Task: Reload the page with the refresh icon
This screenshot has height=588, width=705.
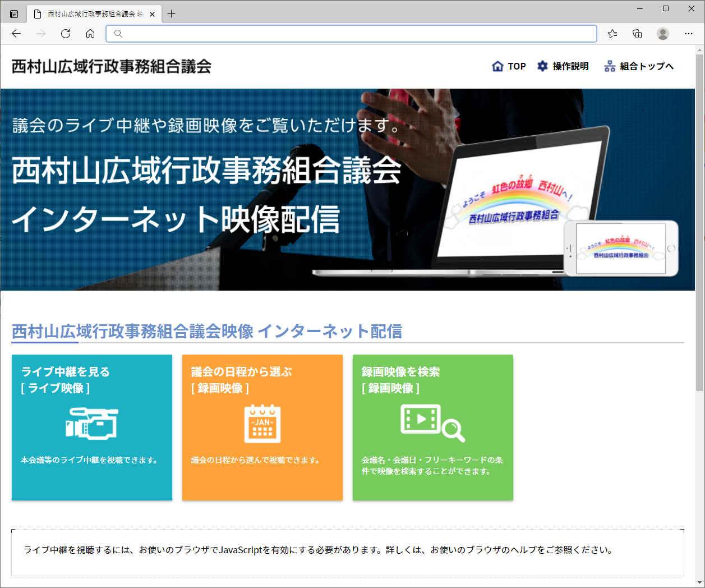Action: [x=66, y=34]
